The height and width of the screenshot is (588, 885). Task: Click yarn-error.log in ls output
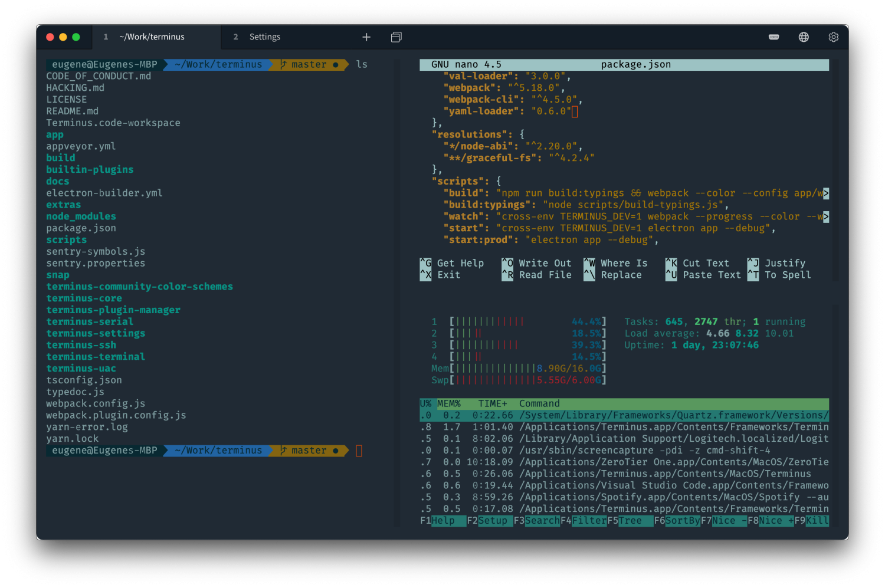pos(87,428)
